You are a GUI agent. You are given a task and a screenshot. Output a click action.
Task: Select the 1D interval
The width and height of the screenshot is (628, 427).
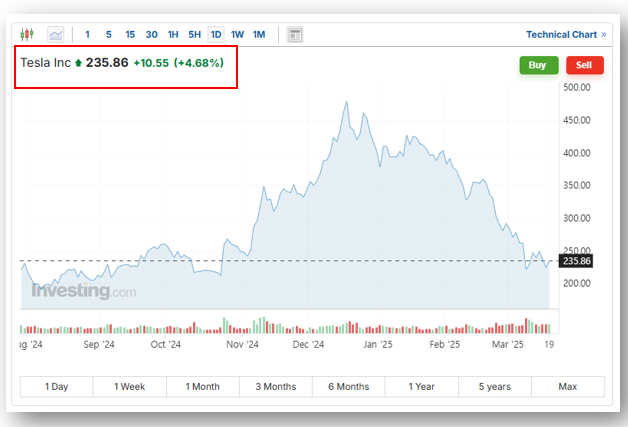click(x=216, y=35)
